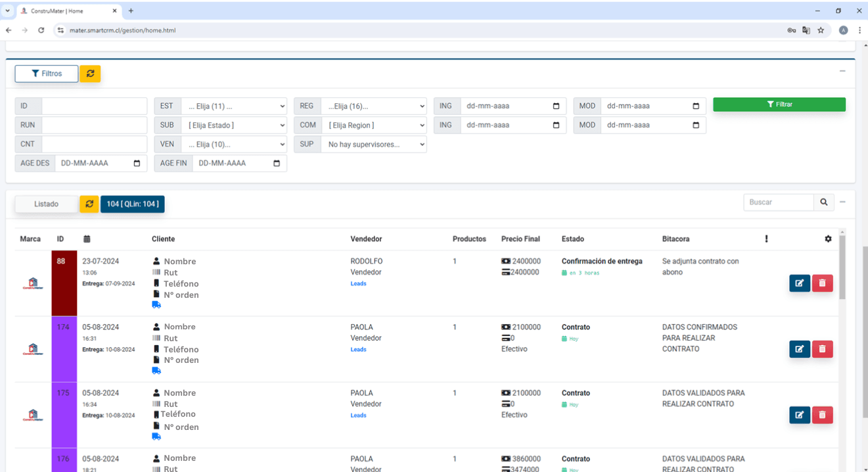868x472 pixels.
Task: Delete record 174 with the trash icon
Action: tap(823, 349)
